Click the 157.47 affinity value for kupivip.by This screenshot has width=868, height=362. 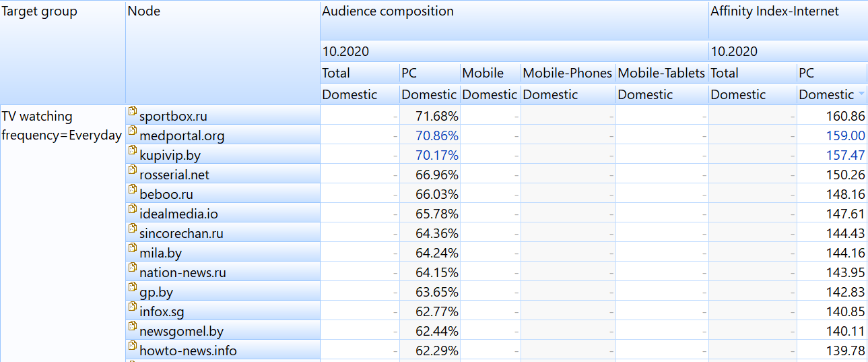tap(845, 156)
